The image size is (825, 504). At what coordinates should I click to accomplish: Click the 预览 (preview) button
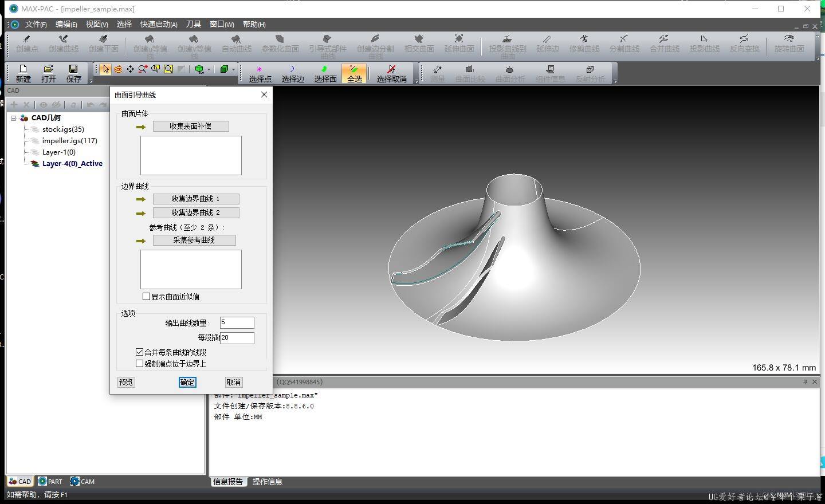click(126, 382)
